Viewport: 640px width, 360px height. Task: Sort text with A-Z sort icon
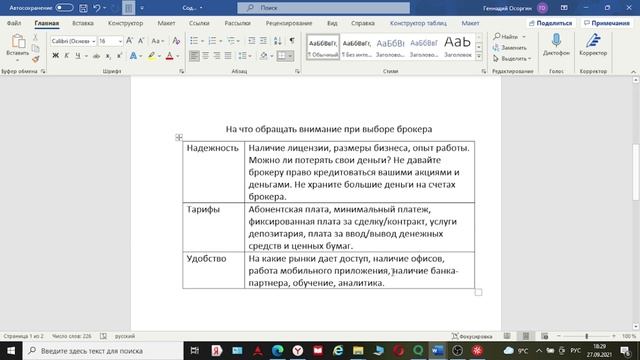click(278, 41)
